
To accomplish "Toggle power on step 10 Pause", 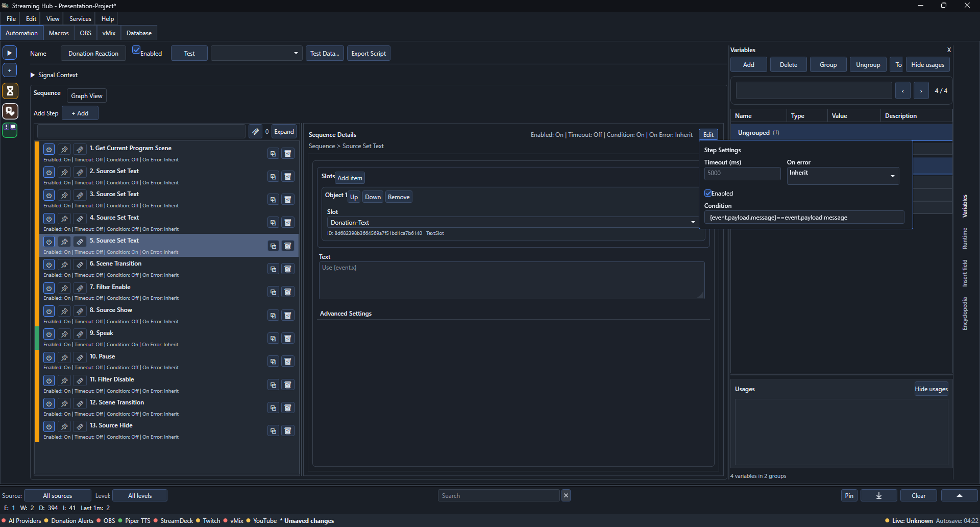I will 49,358.
